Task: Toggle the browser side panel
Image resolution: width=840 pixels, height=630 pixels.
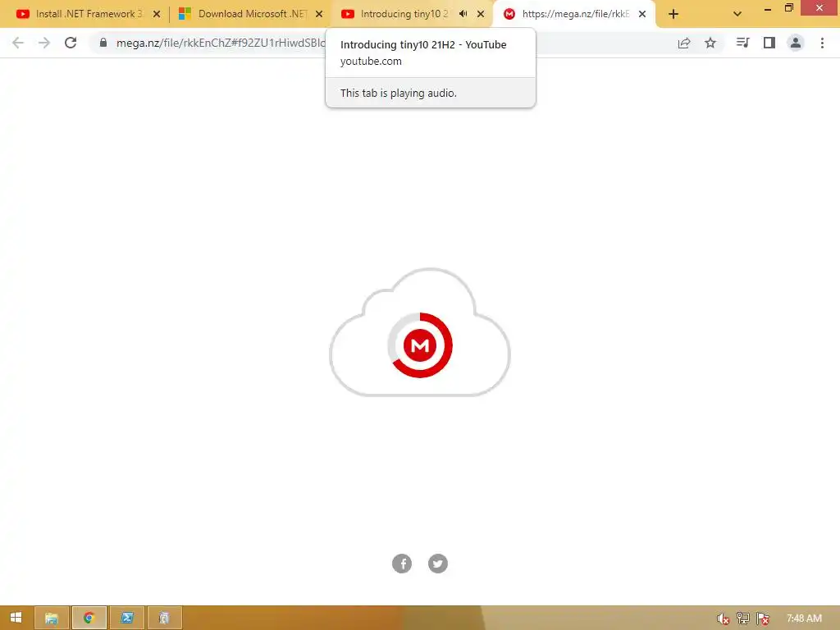Action: pos(769,43)
